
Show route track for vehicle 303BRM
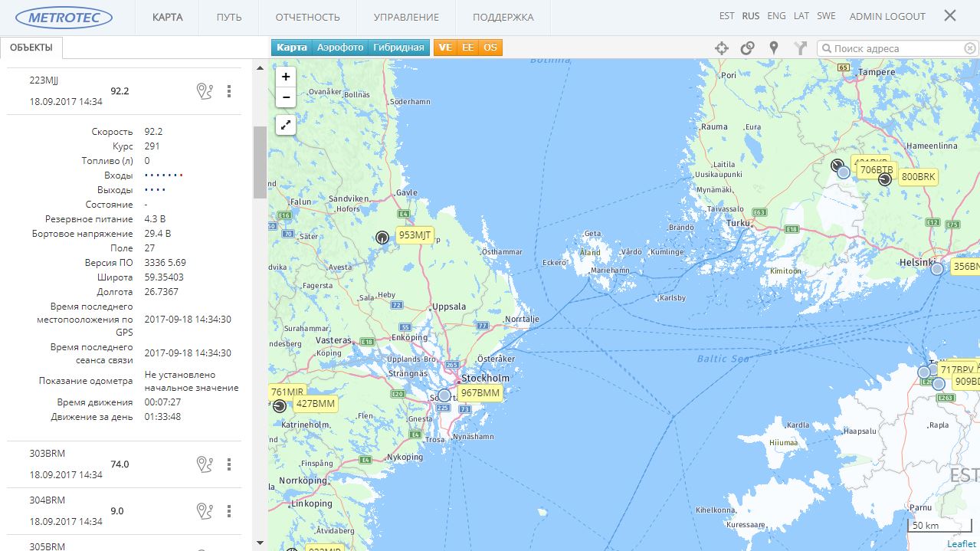point(204,464)
